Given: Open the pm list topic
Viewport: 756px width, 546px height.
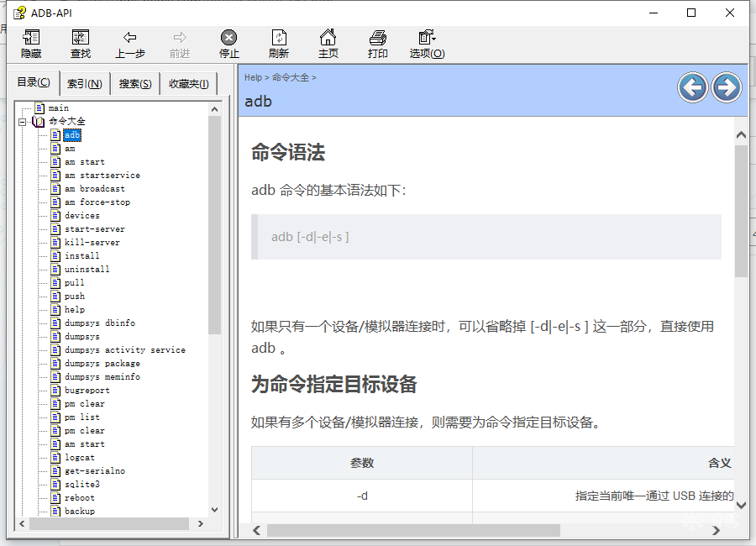Looking at the screenshot, I should (82, 417).
